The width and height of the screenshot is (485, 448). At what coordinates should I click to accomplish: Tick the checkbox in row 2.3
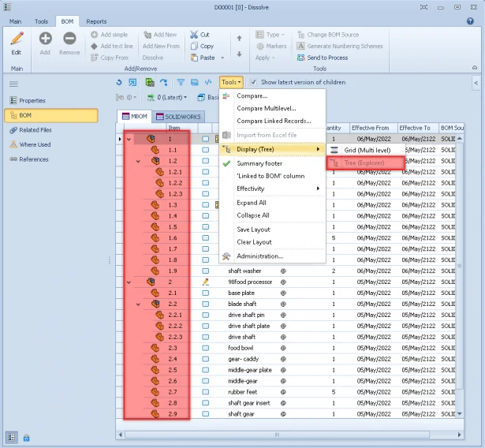click(x=206, y=348)
